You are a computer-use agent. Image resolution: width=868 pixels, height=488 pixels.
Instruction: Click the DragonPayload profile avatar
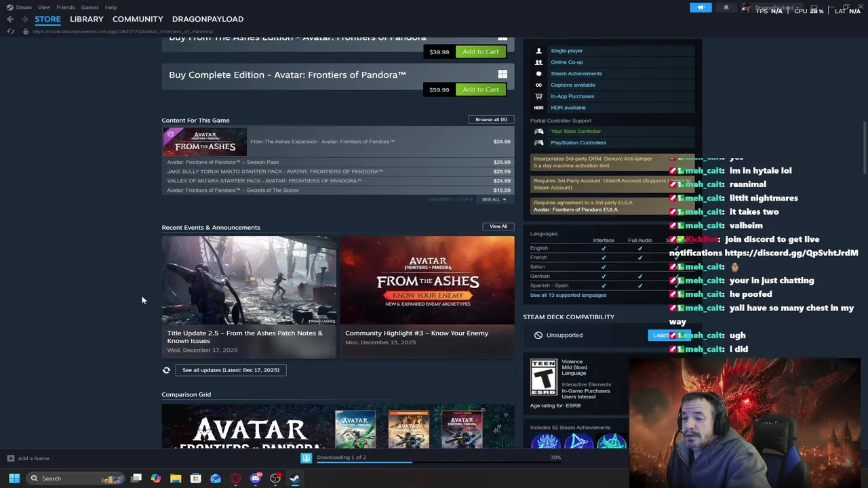coord(747,7)
